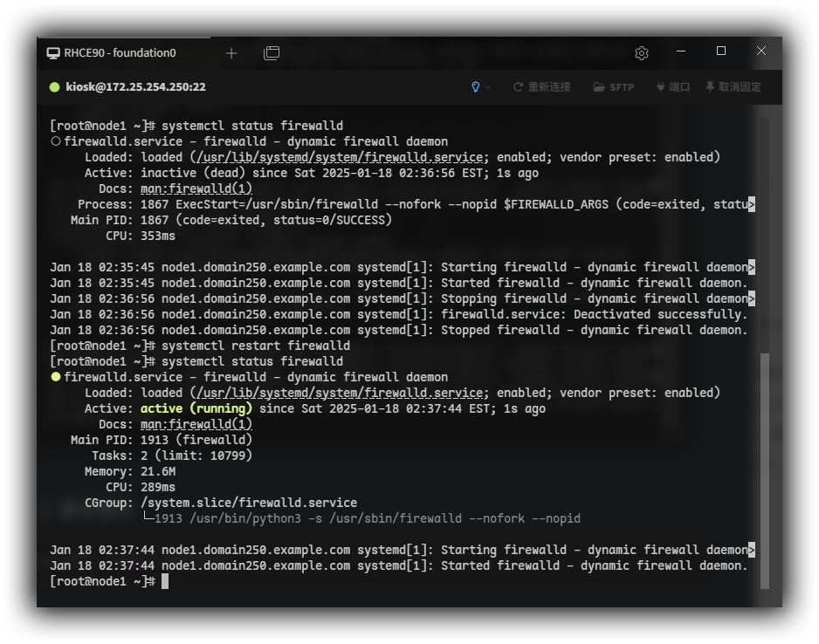Open a new tab with the plus icon
This screenshot has height=644, width=819.
click(231, 53)
